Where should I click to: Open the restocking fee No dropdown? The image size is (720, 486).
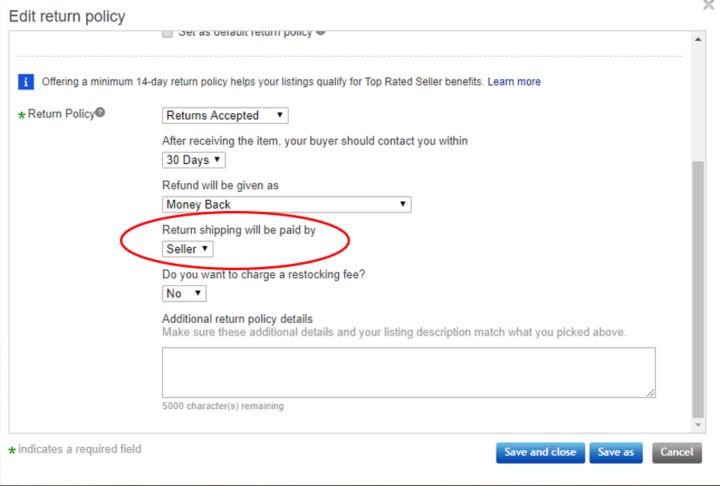point(184,294)
